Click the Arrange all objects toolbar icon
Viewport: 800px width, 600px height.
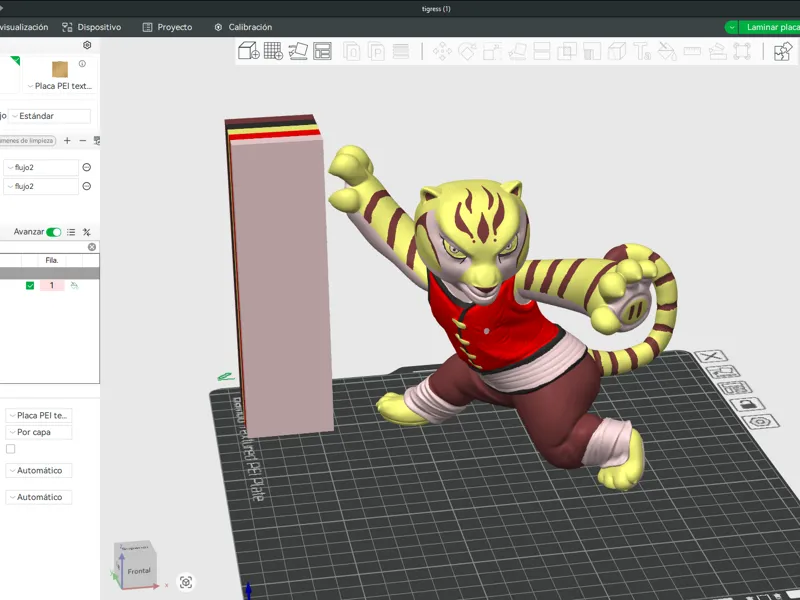(x=322, y=51)
